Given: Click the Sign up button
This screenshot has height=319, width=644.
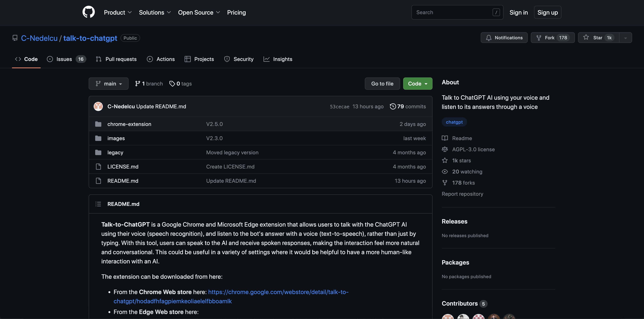Looking at the screenshot, I should click(x=547, y=12).
